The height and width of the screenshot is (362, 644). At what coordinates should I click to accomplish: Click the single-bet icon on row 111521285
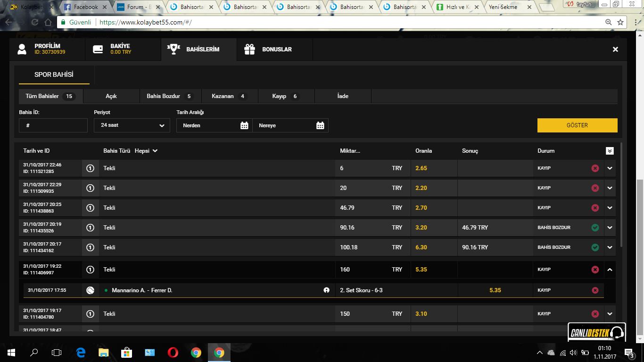coord(90,168)
